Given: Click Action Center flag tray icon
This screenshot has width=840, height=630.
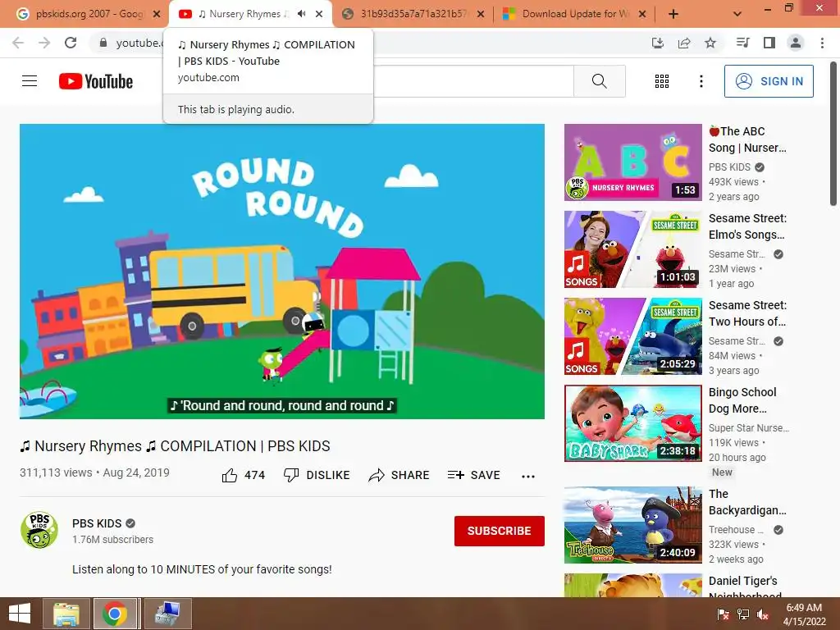Looking at the screenshot, I should point(723,614).
